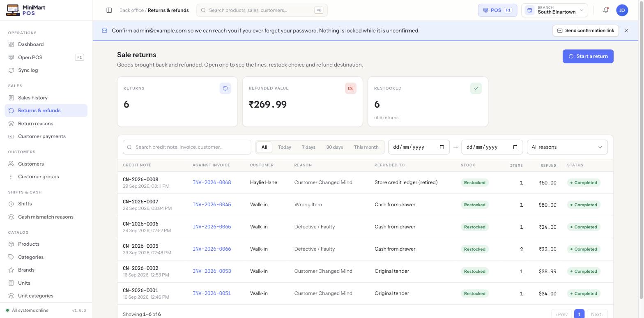644x318 pixels.
Task: Open Cash mismatch reasons in sidebar
Action: (46, 217)
